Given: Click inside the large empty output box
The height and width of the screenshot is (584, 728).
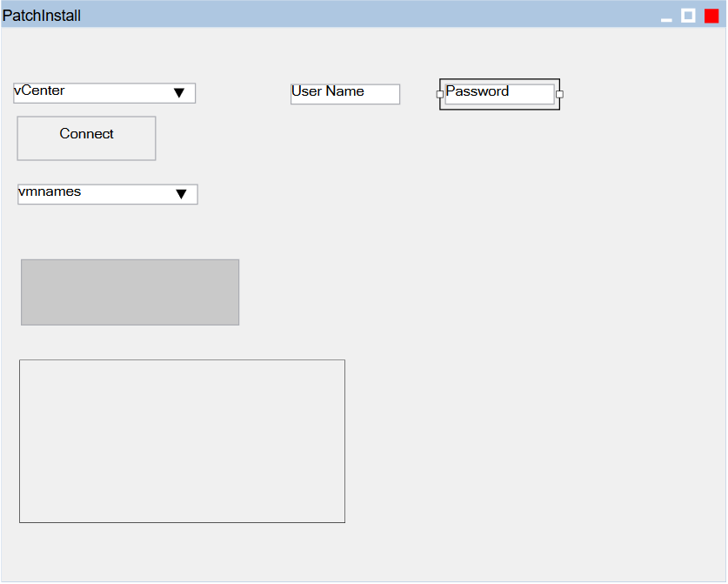Looking at the screenshot, I should click(182, 441).
